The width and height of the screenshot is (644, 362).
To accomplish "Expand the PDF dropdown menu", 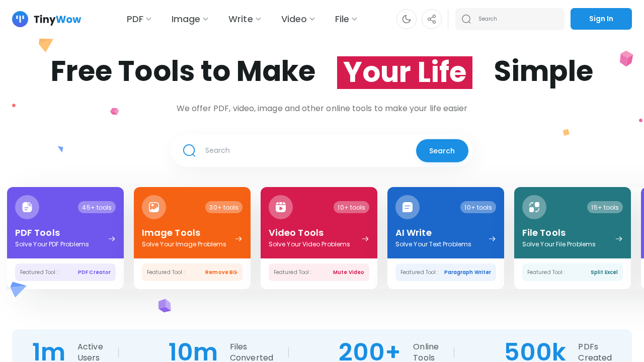I will click(x=139, y=19).
